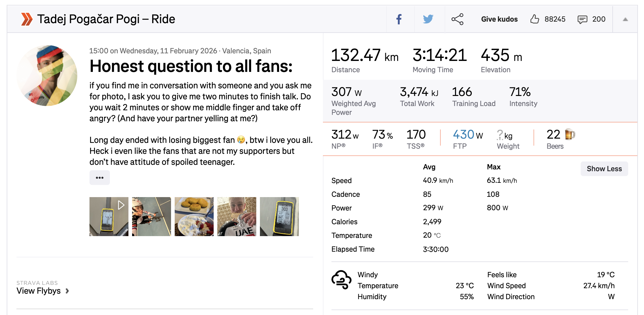Click the beer mug icon
The image size is (644, 315).
[570, 134]
